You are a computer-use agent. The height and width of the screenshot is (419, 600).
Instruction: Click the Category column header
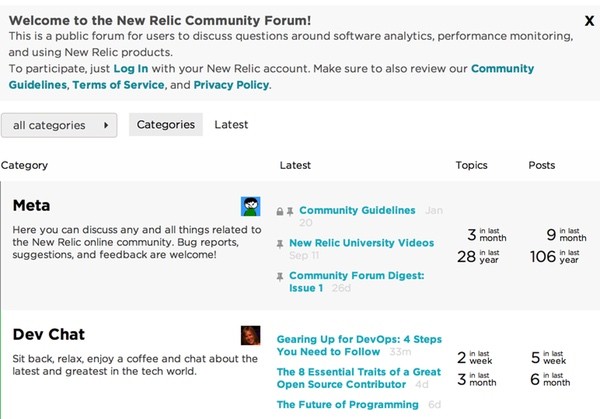coord(24,165)
